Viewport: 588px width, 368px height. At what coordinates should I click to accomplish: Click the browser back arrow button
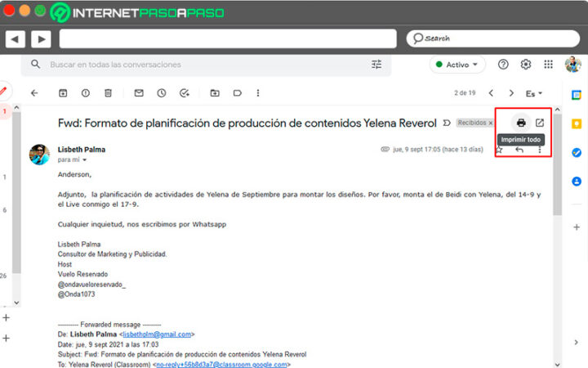(15, 38)
